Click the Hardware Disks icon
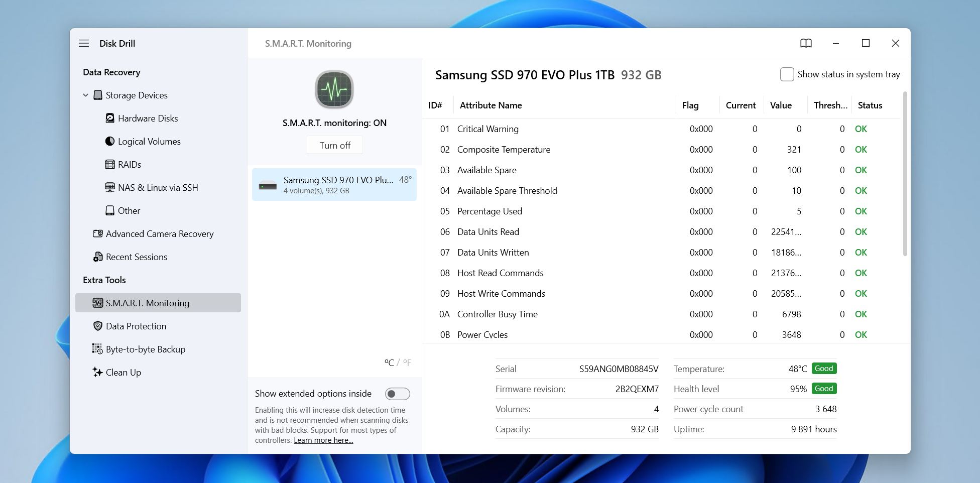 click(109, 118)
